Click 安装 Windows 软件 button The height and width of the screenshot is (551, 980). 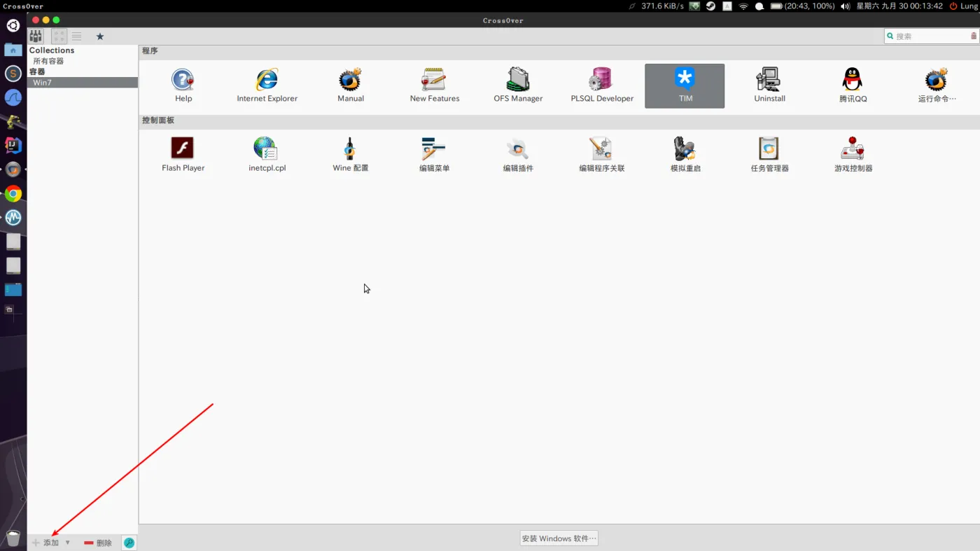coord(559,538)
